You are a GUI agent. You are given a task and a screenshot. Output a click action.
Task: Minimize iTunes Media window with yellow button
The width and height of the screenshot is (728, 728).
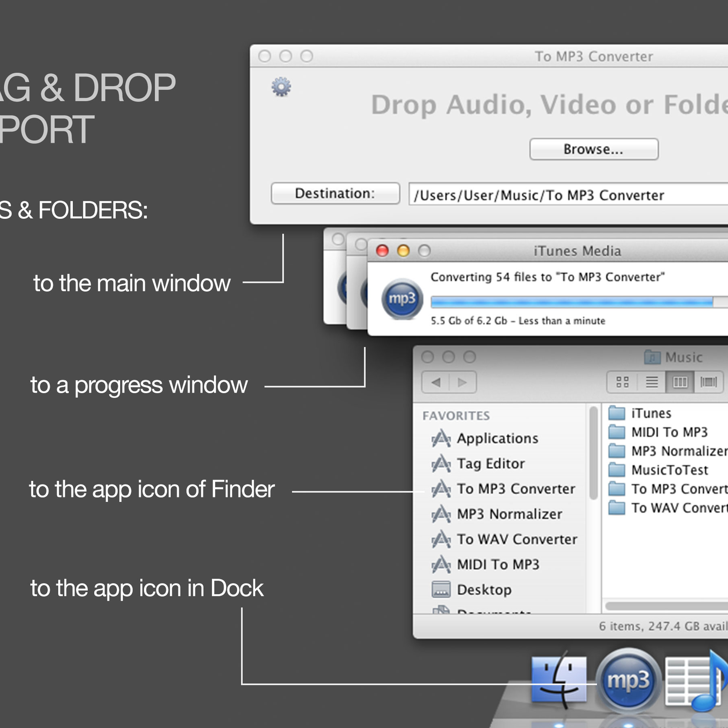403,251
